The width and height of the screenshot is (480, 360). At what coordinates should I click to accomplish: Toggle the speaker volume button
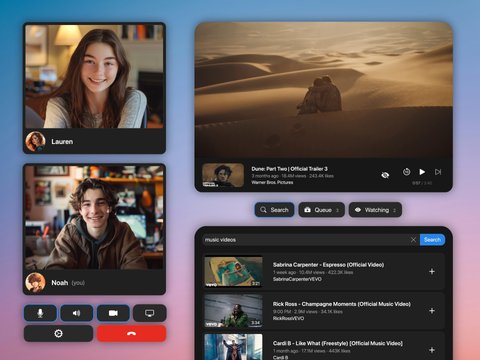pyautogui.click(x=76, y=313)
